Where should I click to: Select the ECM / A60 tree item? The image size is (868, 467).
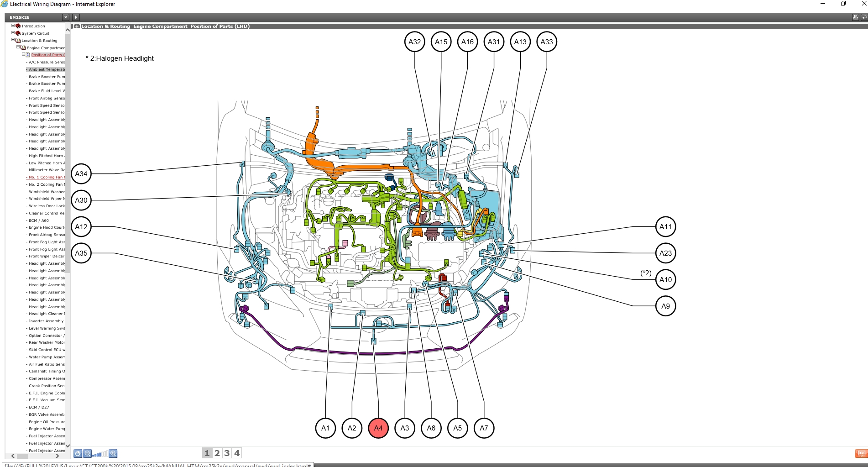tap(39, 220)
